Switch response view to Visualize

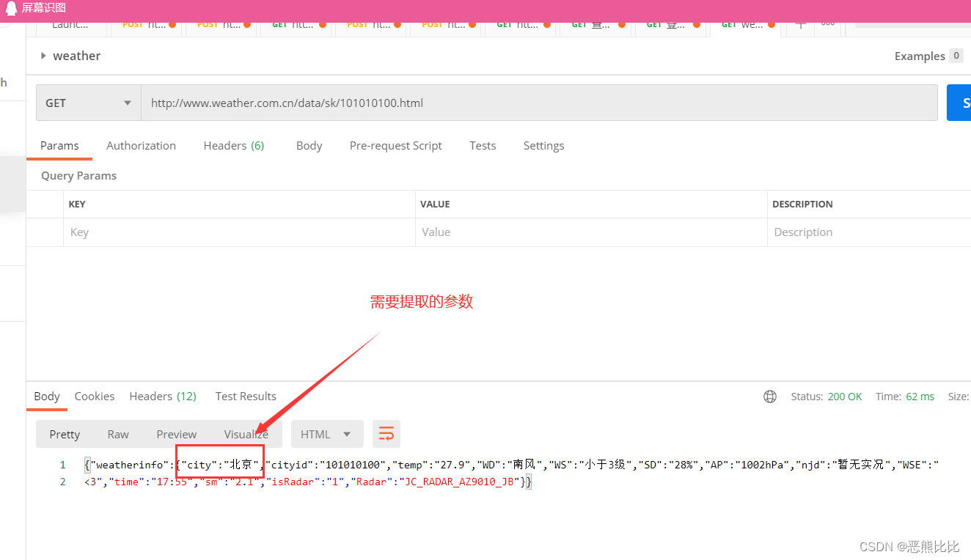point(246,434)
